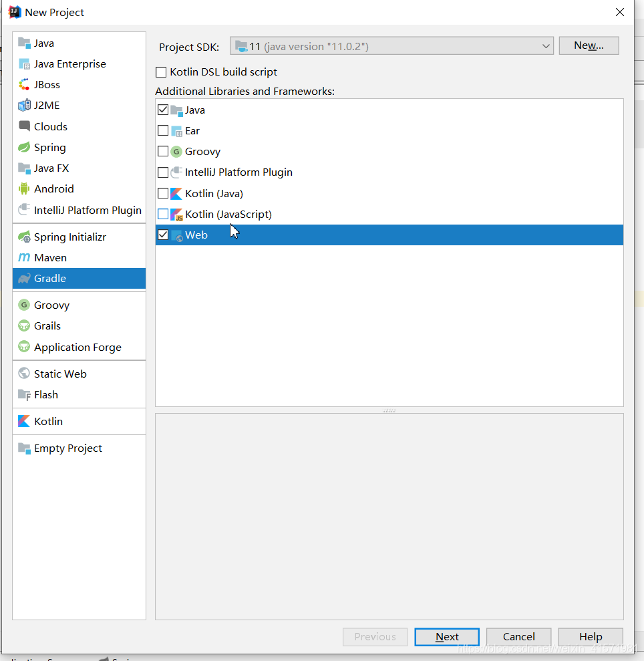
Task: Click the Help button
Action: pos(591,636)
